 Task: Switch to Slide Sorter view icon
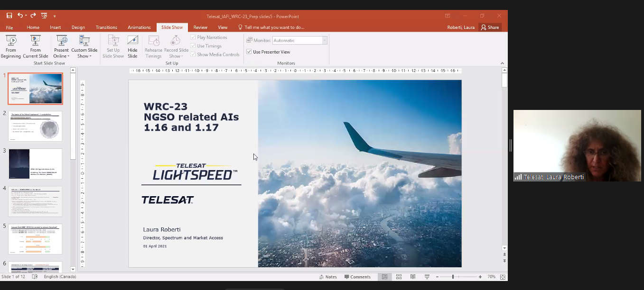(x=399, y=277)
